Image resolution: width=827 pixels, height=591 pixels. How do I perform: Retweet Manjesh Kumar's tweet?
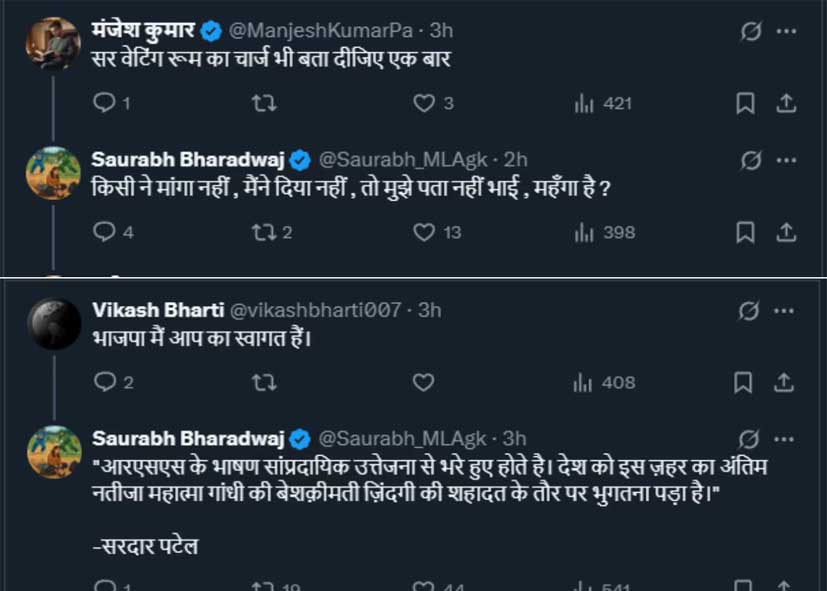[x=264, y=103]
